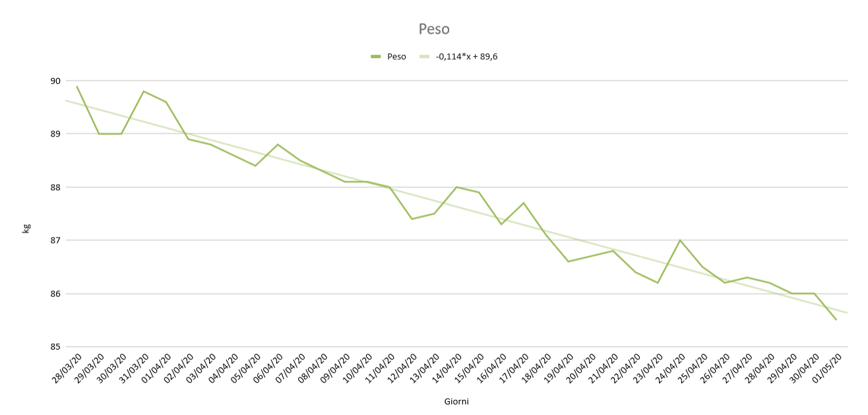868x415 pixels.
Task: Click the final Peso data point on 01/05/20
Action: 836,320
